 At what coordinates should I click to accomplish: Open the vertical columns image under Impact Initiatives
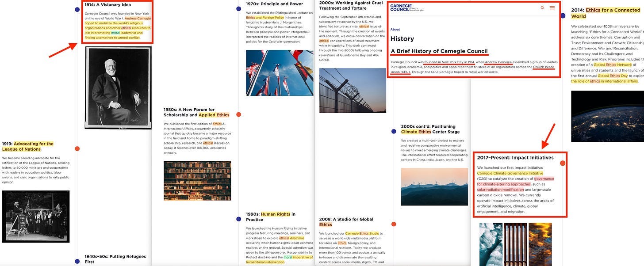[516, 244]
